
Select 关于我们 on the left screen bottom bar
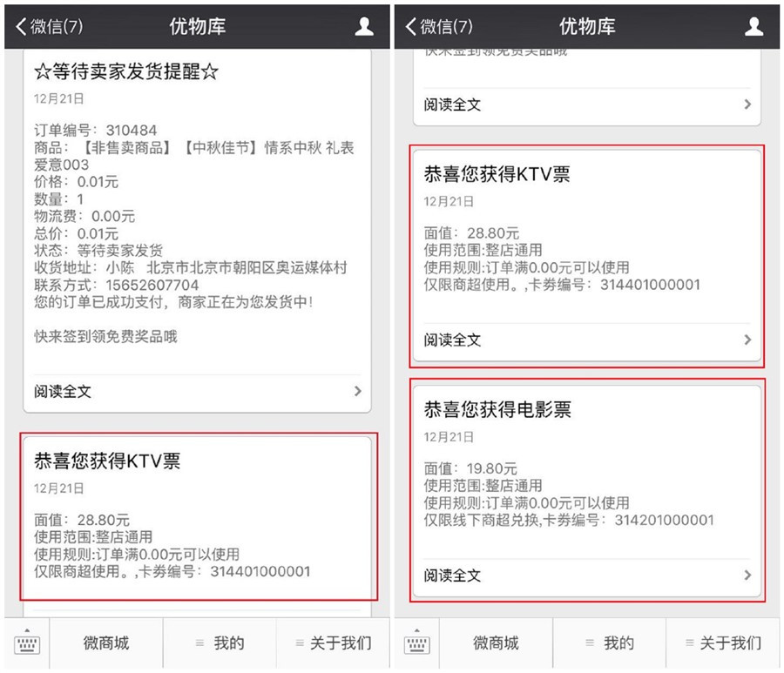(x=332, y=643)
